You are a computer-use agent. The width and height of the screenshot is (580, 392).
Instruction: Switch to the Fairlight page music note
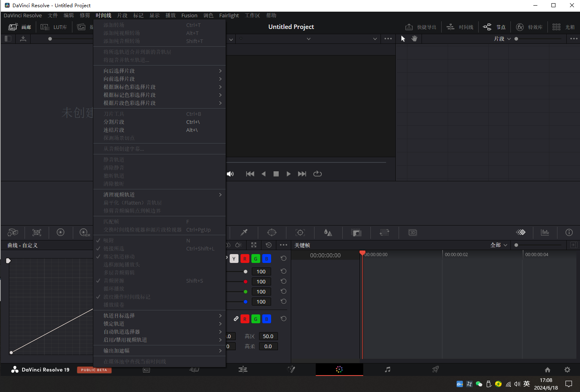coord(387,369)
